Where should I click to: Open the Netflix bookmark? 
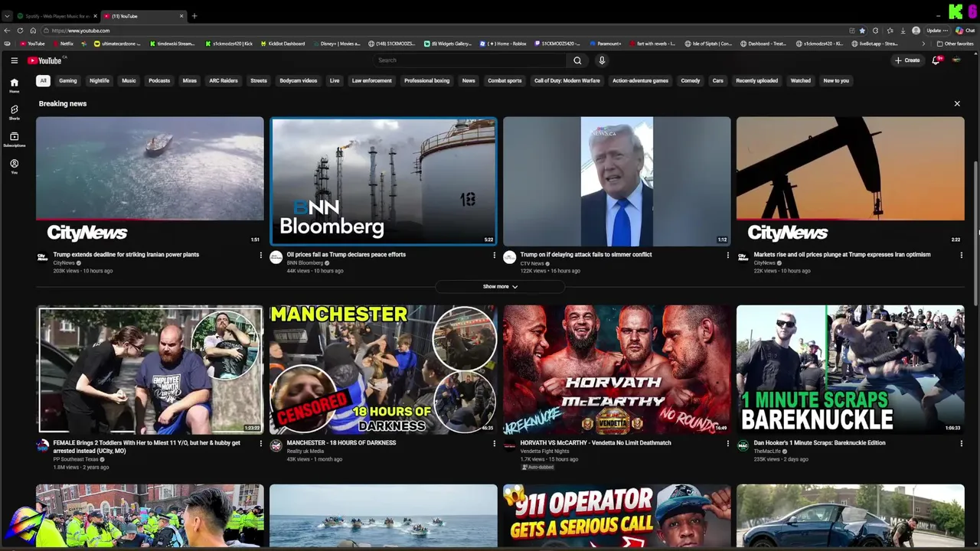[x=63, y=44]
